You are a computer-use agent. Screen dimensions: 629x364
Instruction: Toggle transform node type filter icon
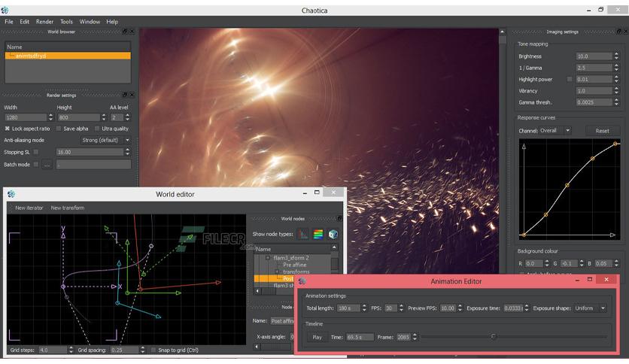303,234
